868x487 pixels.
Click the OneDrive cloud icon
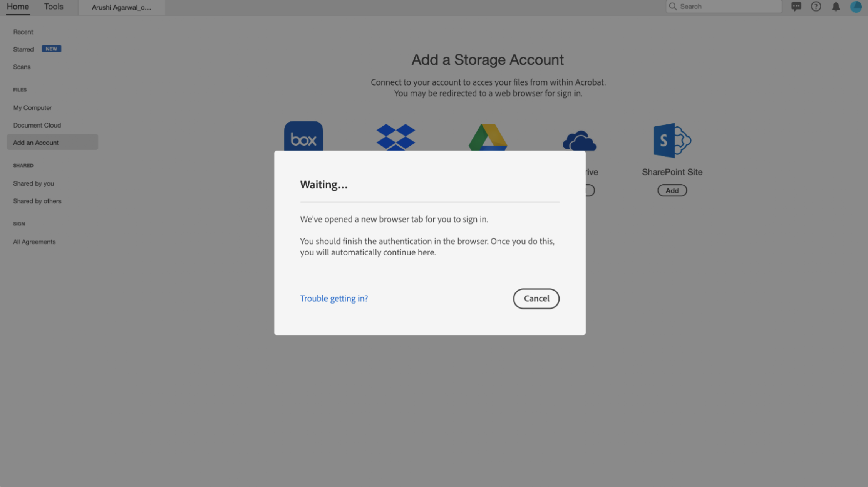coord(579,140)
